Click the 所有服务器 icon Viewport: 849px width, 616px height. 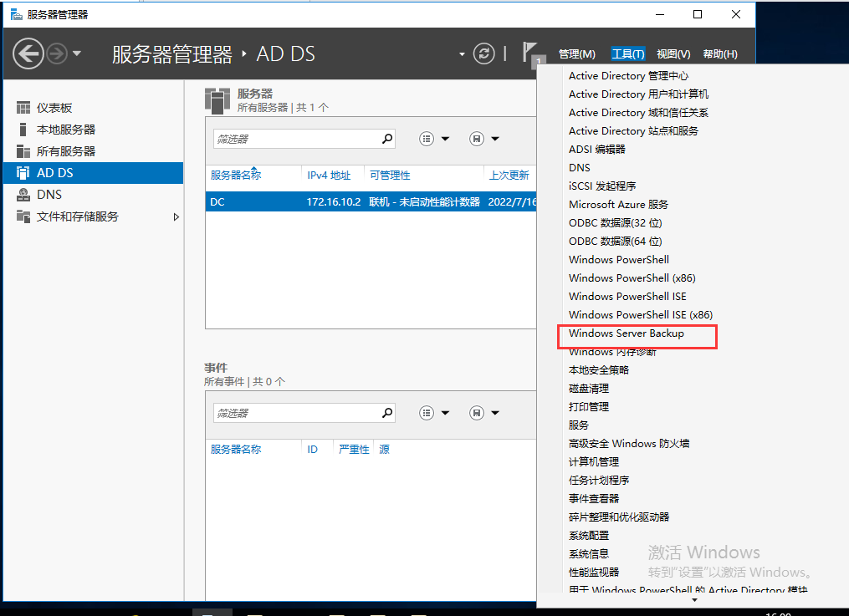pyautogui.click(x=23, y=151)
